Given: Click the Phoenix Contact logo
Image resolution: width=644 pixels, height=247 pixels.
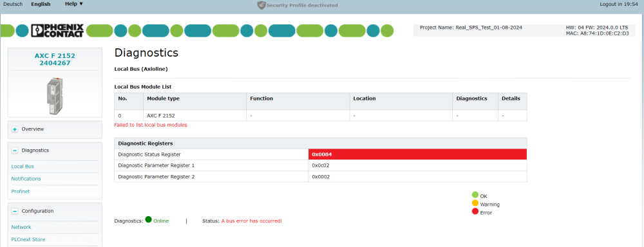Looking at the screenshot, I should click(x=57, y=30).
